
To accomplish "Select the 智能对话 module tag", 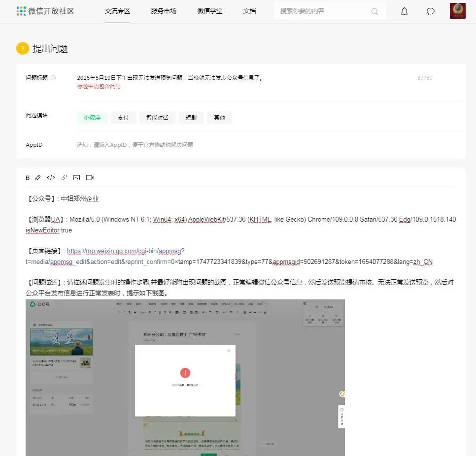I will pyautogui.click(x=157, y=118).
